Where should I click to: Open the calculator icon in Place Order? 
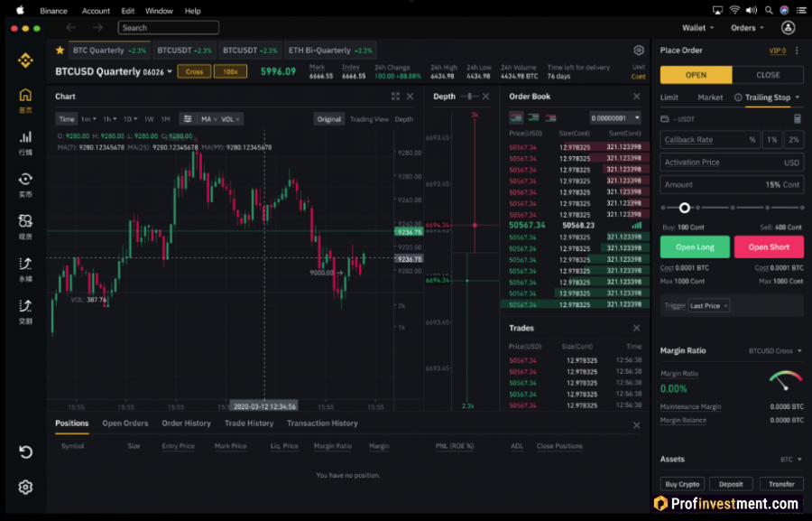798,119
